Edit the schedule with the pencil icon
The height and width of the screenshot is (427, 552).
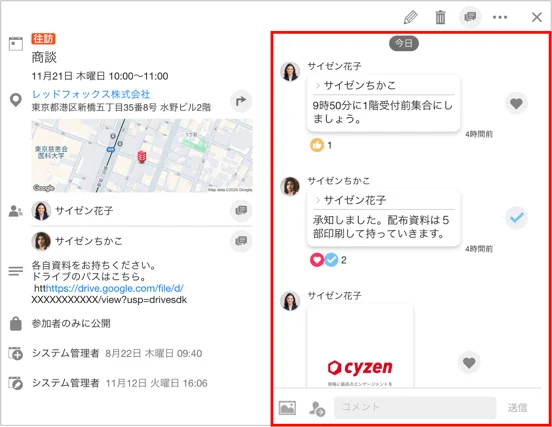410,17
